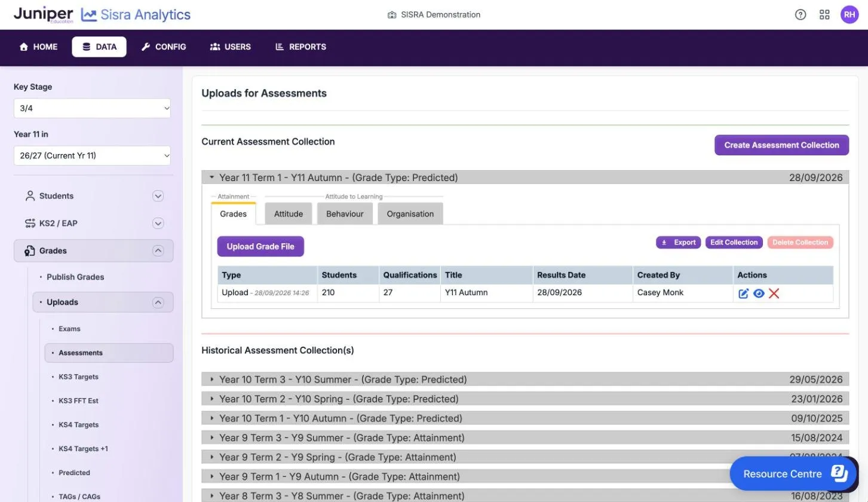This screenshot has height=502, width=868.
Task: Click the Grades icon in sidebar
Action: pos(30,251)
